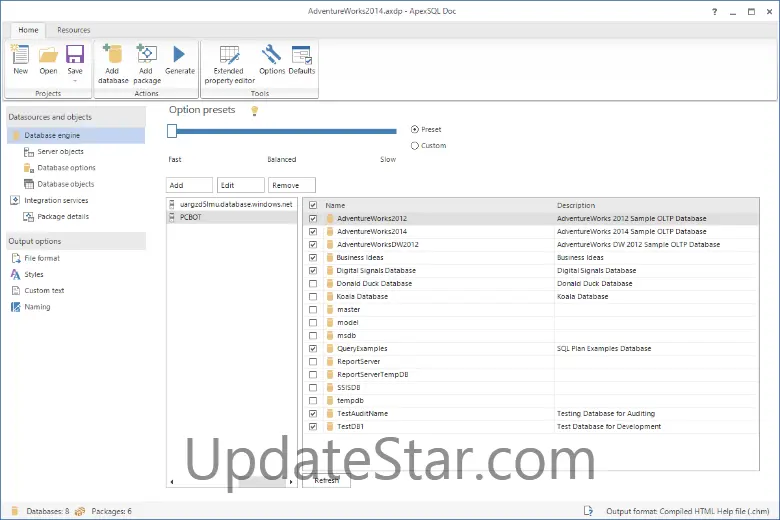Click the Add server button
780x520 pixels.
point(189,185)
